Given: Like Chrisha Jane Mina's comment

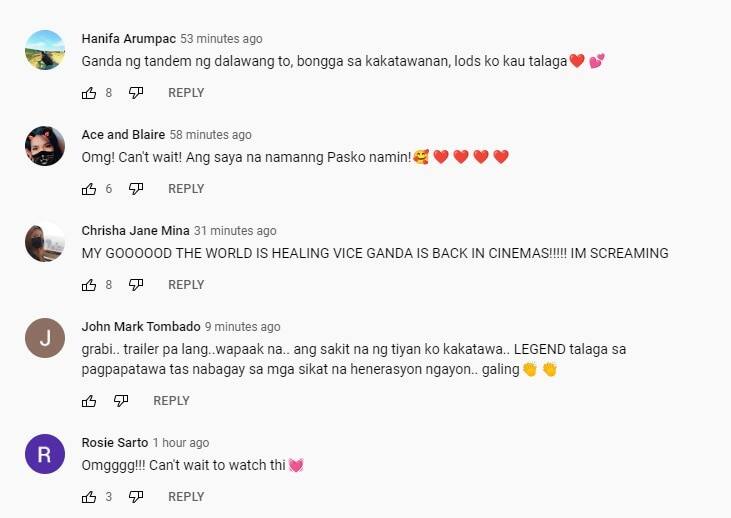Looking at the screenshot, I should click(x=89, y=285).
